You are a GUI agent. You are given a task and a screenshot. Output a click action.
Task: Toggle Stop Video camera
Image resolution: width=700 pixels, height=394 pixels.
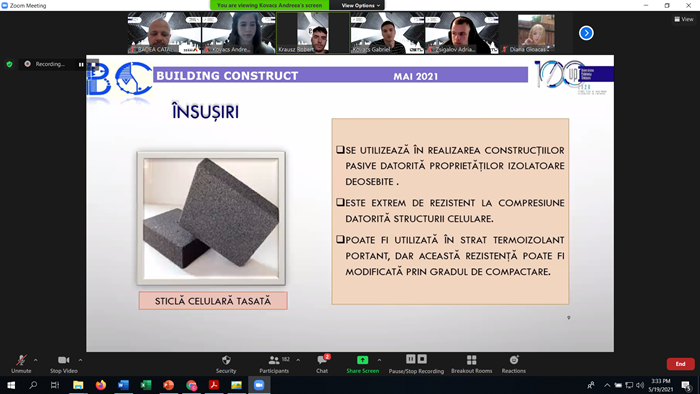[63, 364]
